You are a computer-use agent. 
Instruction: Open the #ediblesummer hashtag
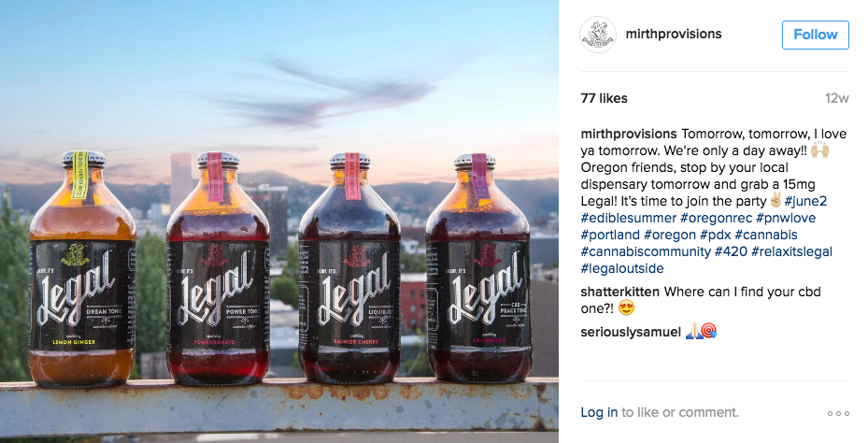[628, 218]
